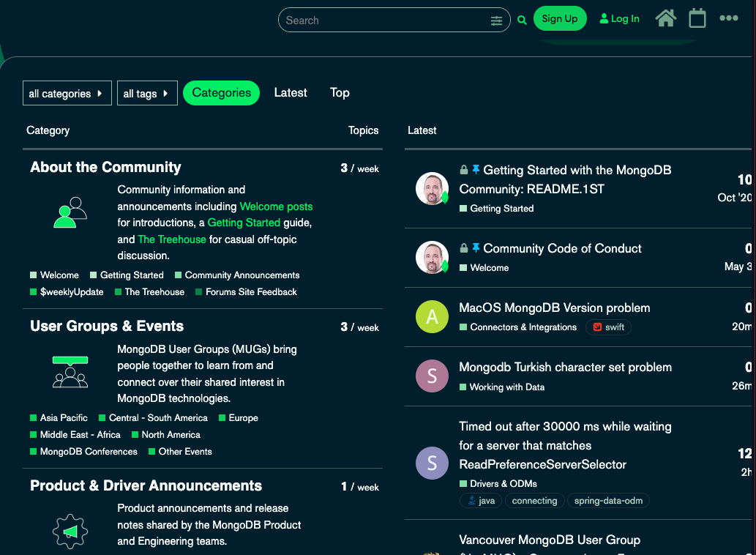Viewport: 756px width, 555px height.
Task: Go to the home page icon
Action: (x=666, y=18)
